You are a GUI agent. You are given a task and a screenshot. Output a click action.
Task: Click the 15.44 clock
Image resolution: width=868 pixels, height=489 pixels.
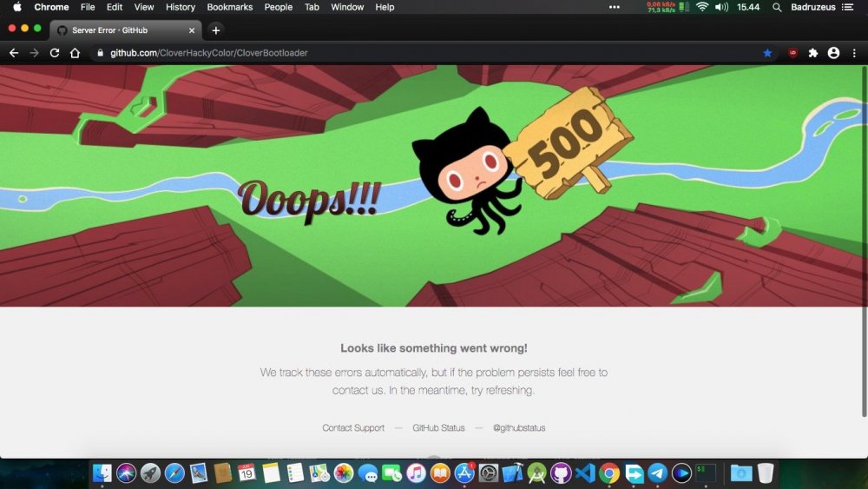point(748,7)
